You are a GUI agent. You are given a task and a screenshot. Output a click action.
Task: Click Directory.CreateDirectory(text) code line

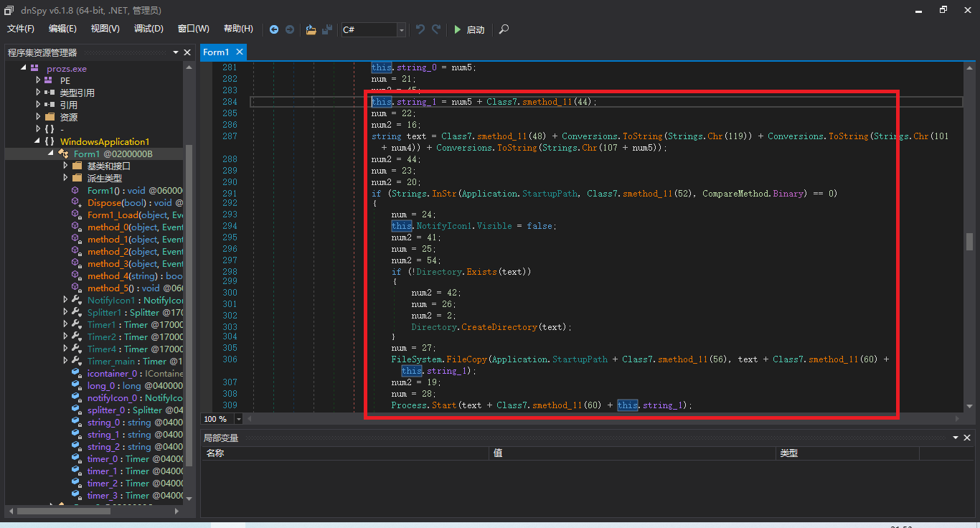(491, 326)
